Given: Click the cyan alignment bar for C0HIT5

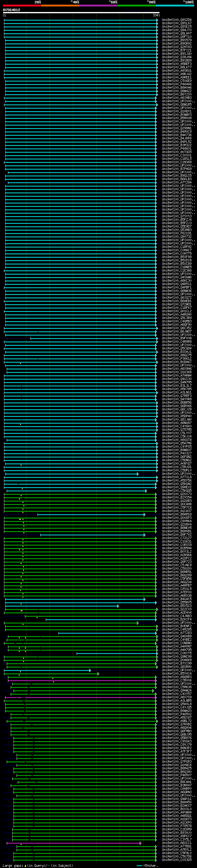Looking at the screenshot, I should point(117,654).
